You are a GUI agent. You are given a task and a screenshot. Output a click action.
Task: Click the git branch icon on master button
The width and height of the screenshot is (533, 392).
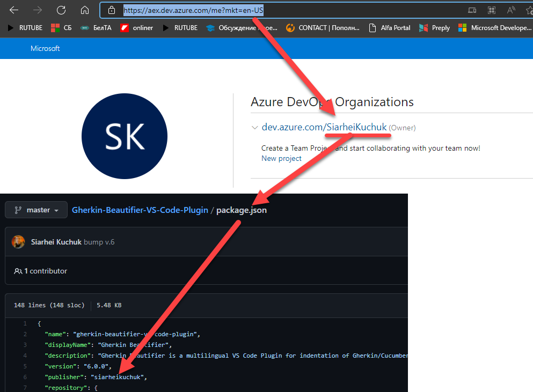(18, 210)
